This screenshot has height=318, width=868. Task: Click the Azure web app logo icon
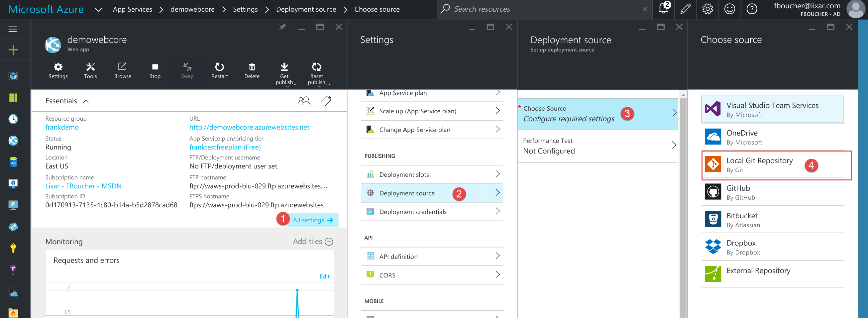pos(53,45)
